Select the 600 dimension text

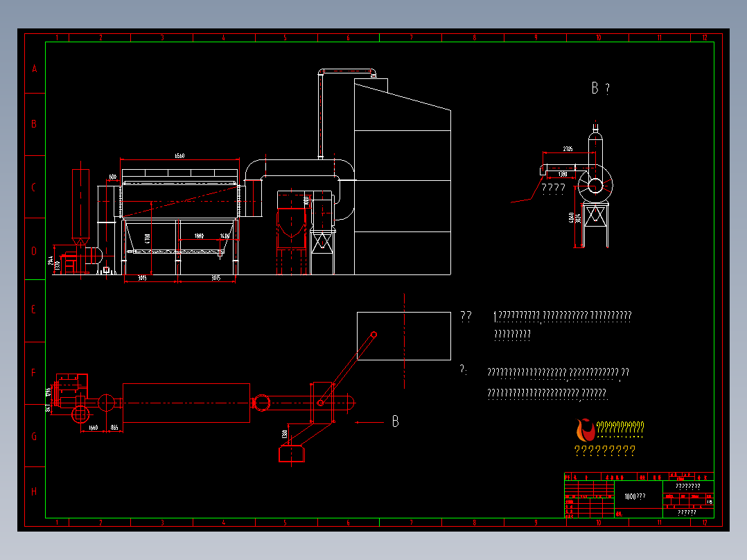click(x=112, y=177)
